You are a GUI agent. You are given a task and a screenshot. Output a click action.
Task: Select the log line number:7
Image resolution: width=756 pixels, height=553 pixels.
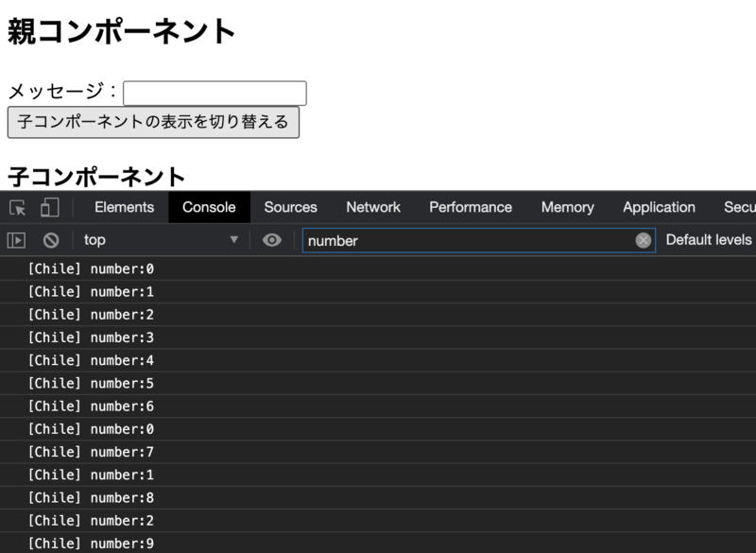pyautogui.click(x=378, y=452)
